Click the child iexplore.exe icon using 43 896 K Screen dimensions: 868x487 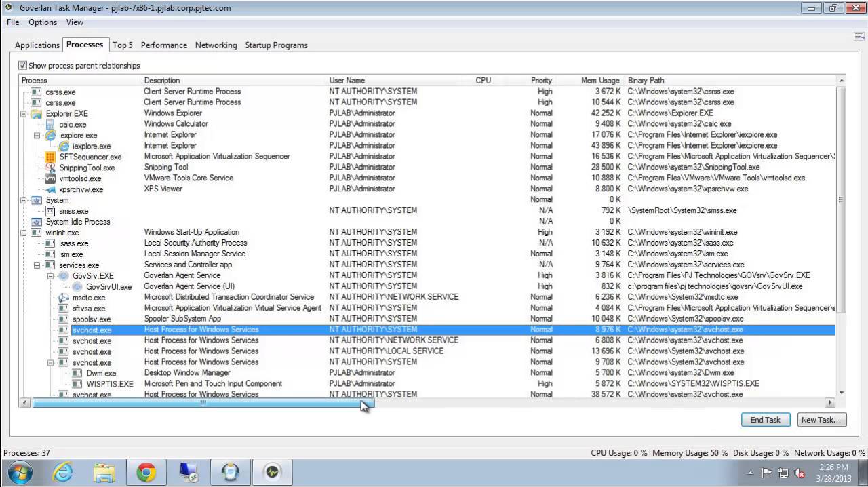click(64, 146)
